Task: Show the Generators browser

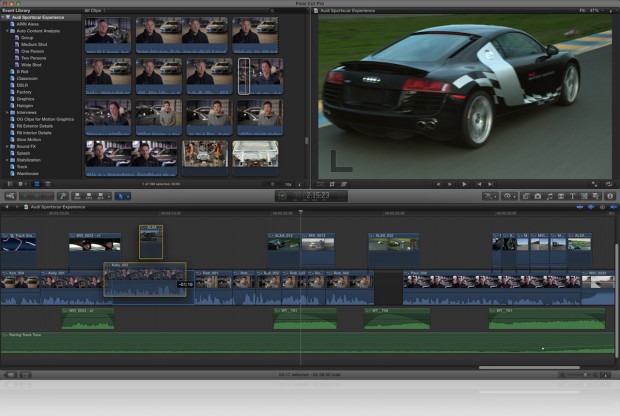Action: click(x=584, y=196)
